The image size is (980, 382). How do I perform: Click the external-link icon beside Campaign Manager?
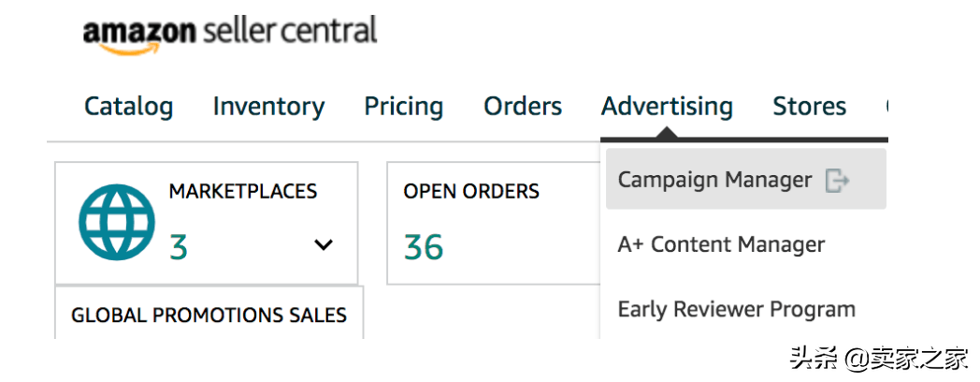(x=837, y=181)
